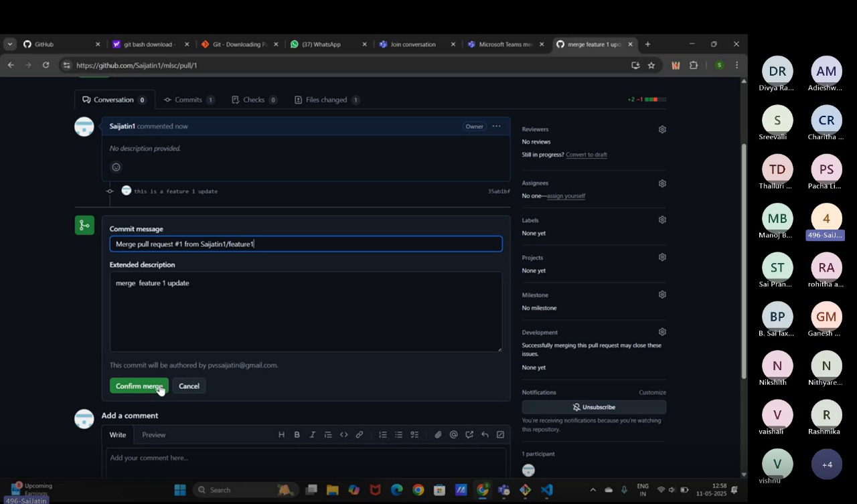Attach a file using the paperclip icon
The height and width of the screenshot is (504, 857).
click(439, 434)
